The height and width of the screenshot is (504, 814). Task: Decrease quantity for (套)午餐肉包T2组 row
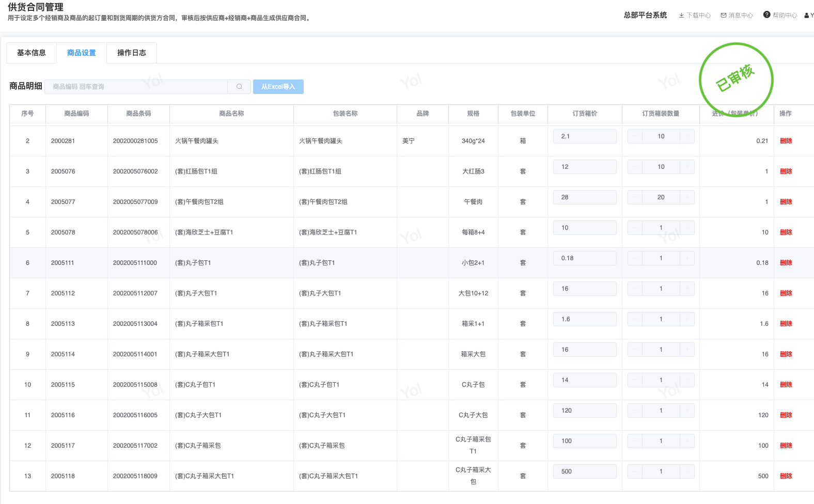pos(635,197)
